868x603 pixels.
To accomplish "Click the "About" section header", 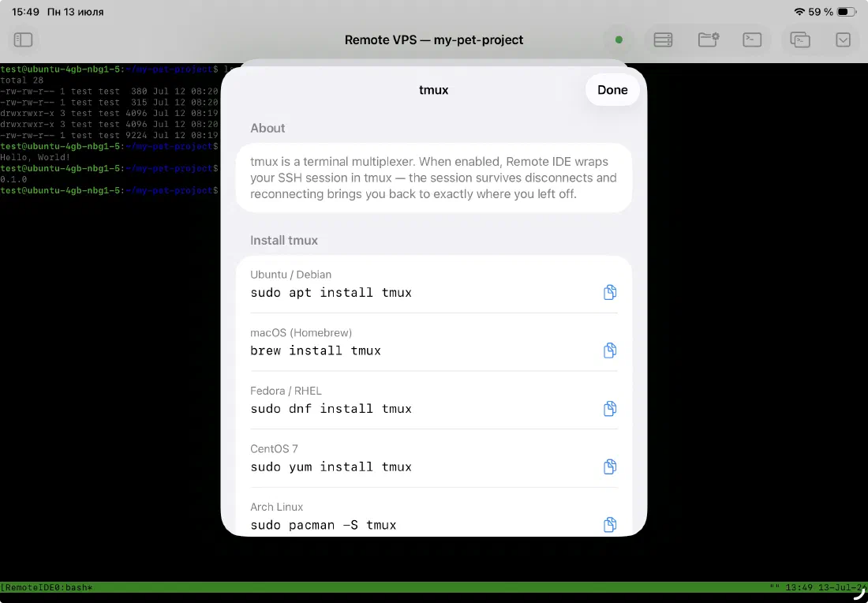I will tap(268, 128).
